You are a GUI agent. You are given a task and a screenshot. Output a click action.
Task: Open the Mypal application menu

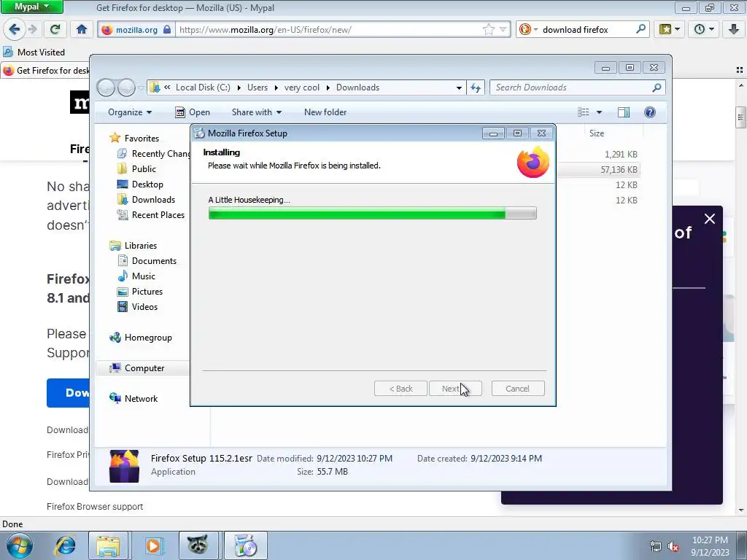31,7
